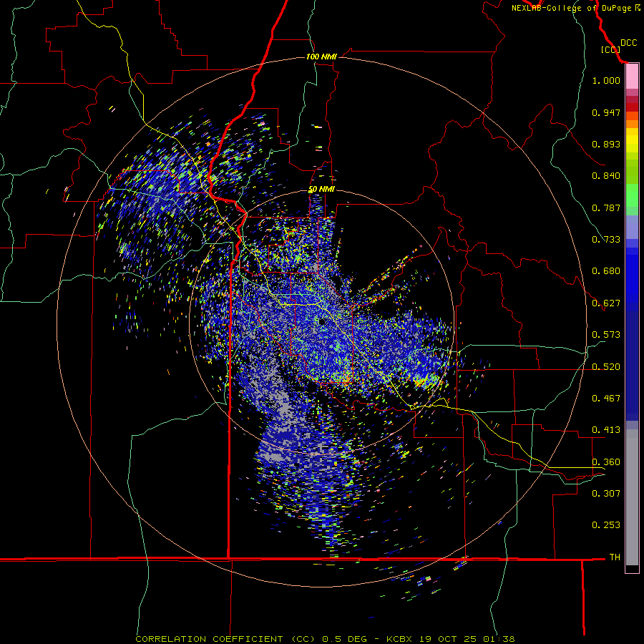This screenshot has width=644, height=644.
Task: Pick the bright green color scale segment
Action: pyautogui.click(x=632, y=195)
